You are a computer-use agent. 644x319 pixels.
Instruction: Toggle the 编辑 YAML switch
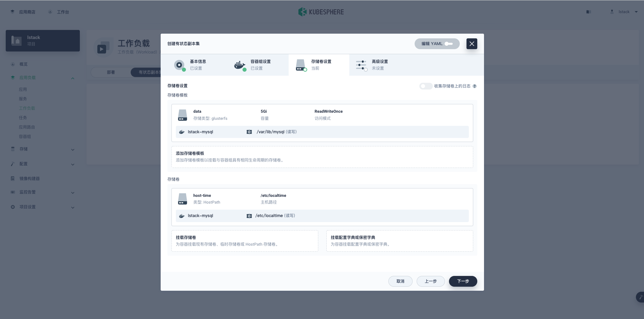coord(448,44)
